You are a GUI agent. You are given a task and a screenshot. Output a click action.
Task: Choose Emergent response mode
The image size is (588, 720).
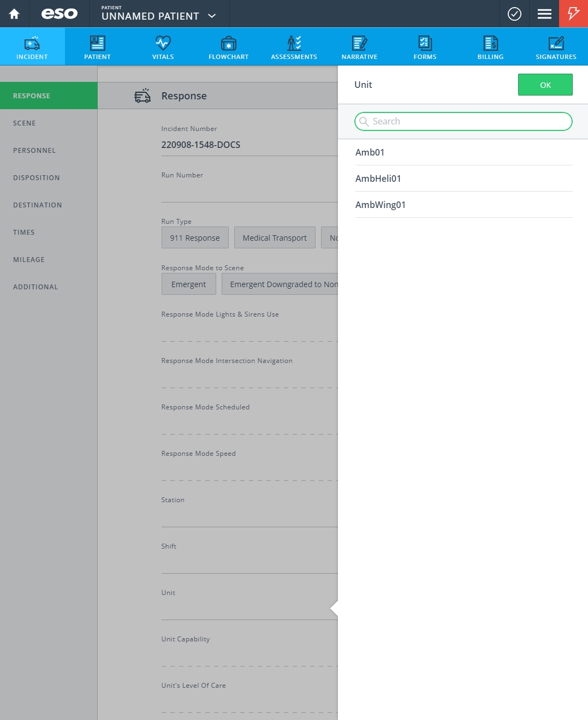tap(189, 284)
